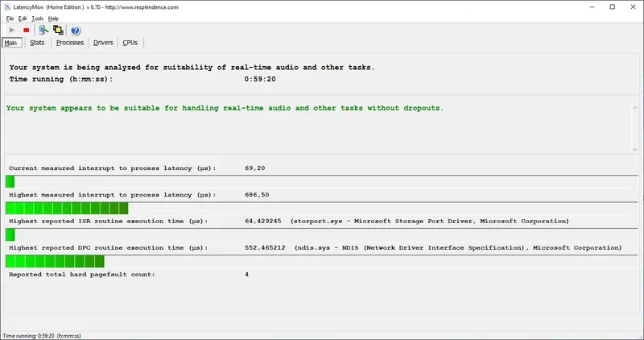Viewport: 644px width, 340px height.
Task: Maximize the LatencyMon window
Action: point(613,7)
